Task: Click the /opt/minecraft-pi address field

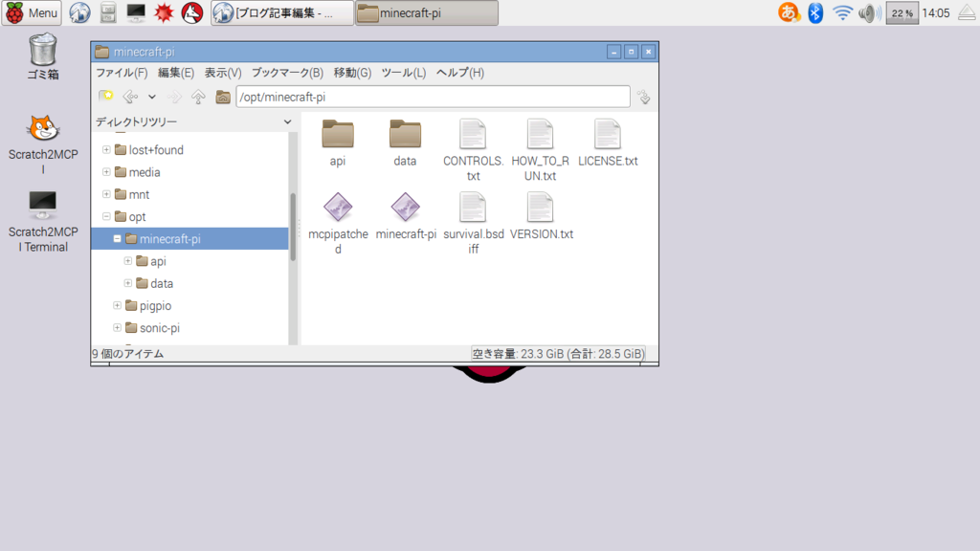Action: [434, 97]
